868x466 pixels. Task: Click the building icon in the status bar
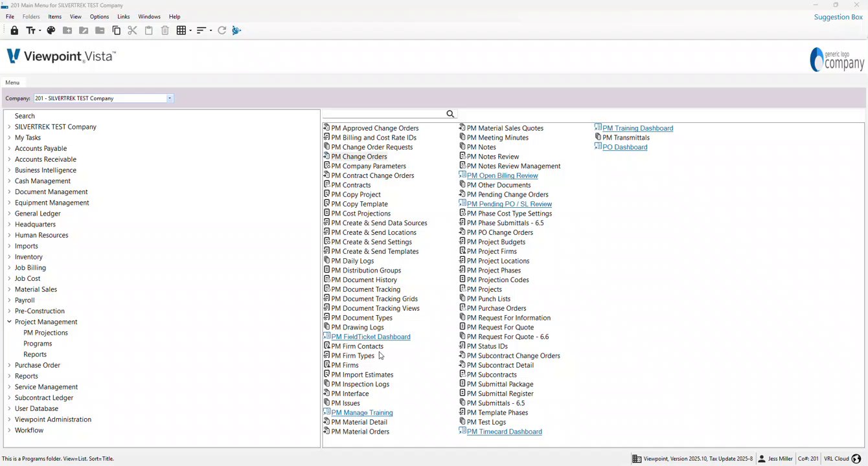coord(637,459)
